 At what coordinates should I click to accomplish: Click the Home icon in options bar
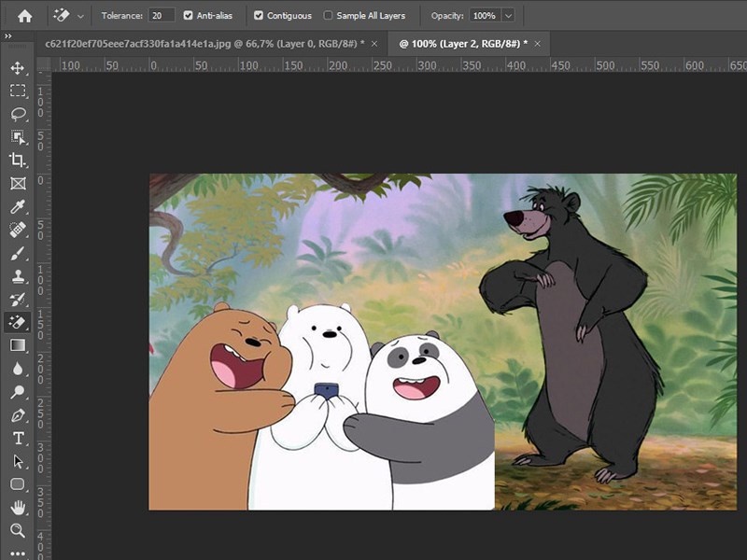point(24,16)
